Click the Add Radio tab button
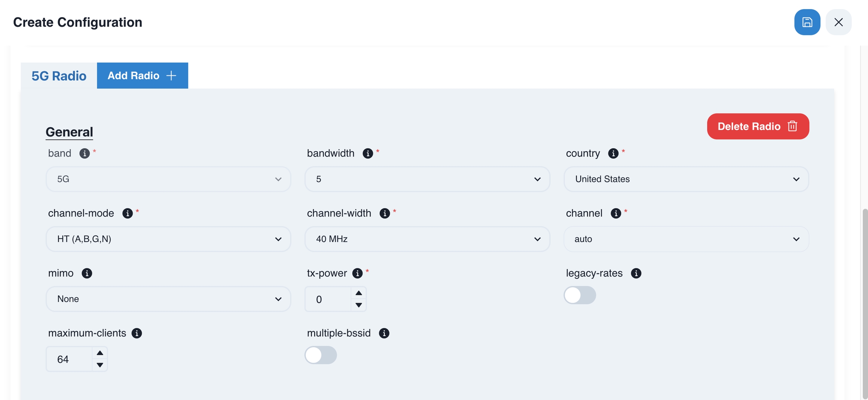The width and height of the screenshot is (868, 400). (142, 76)
